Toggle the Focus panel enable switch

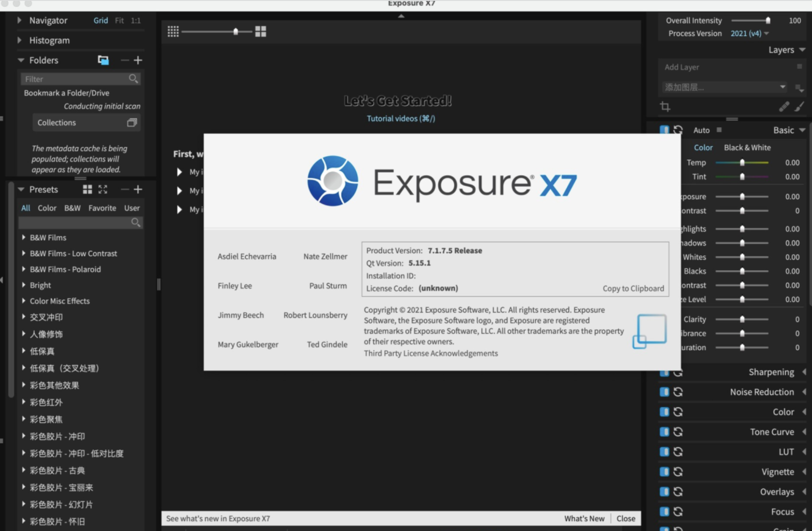coord(664,512)
